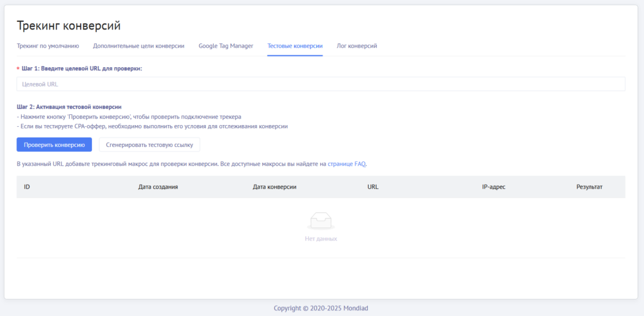The height and width of the screenshot is (316, 644).
Task: Go to the Лог конверсий tab
Action: [357, 46]
